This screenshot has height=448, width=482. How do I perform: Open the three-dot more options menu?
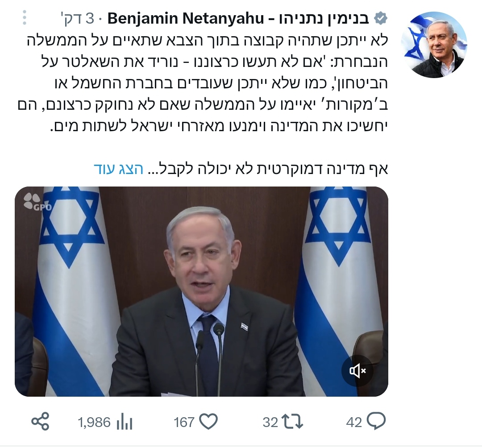(x=25, y=17)
